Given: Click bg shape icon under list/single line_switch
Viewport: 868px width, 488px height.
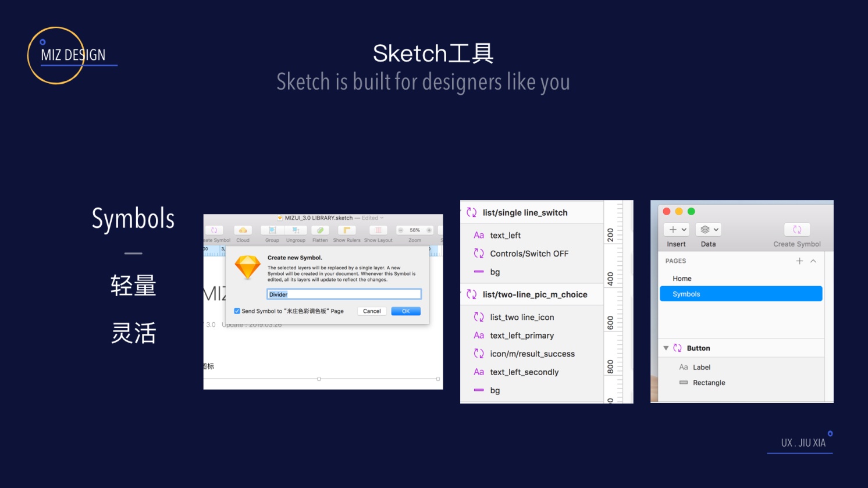Looking at the screenshot, I should (x=479, y=272).
